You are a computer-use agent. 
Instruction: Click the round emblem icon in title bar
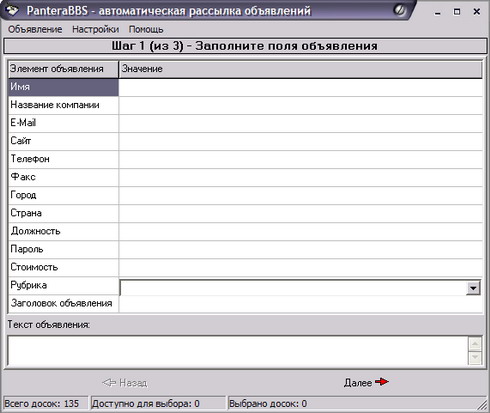tap(399, 10)
